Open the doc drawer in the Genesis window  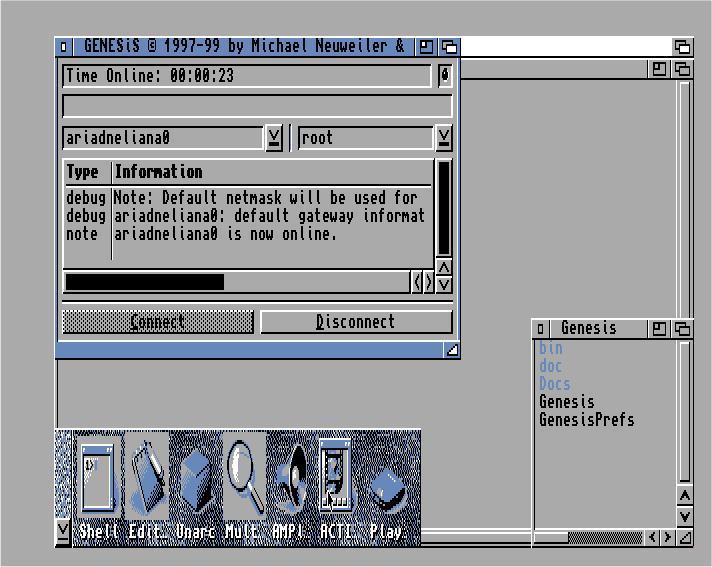tap(550, 365)
